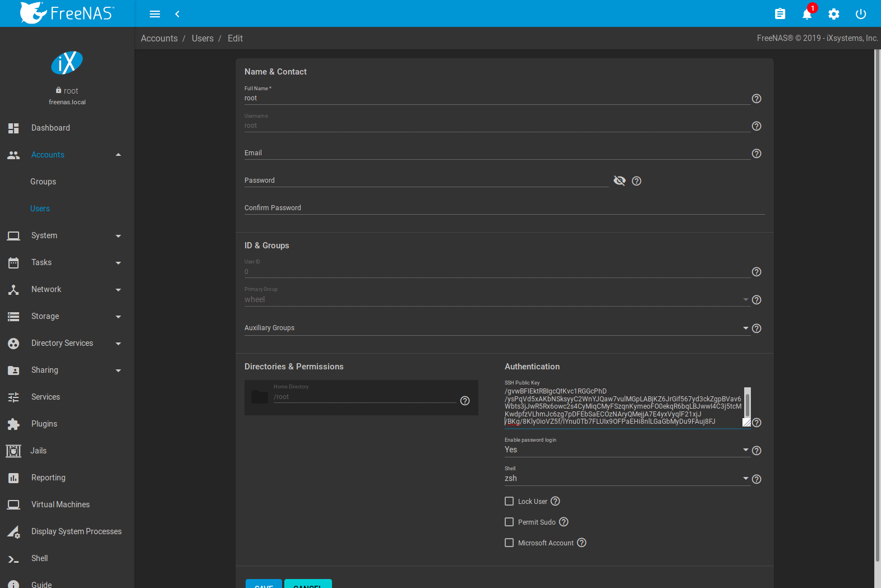Open the Enable password login dropdown

(627, 450)
